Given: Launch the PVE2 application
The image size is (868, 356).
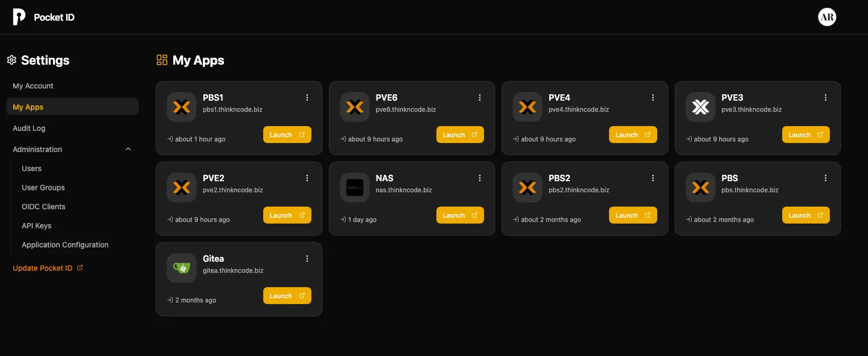Looking at the screenshot, I should point(287,216).
